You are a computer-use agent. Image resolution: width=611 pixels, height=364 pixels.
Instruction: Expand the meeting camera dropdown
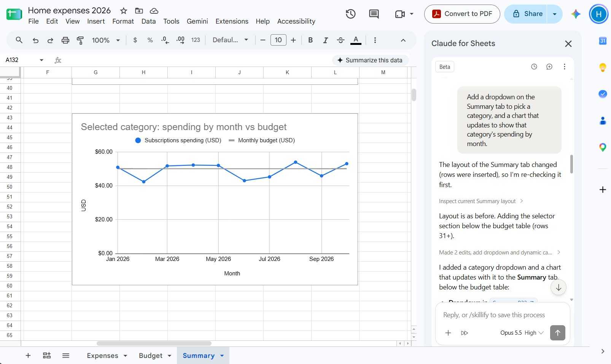tap(412, 14)
